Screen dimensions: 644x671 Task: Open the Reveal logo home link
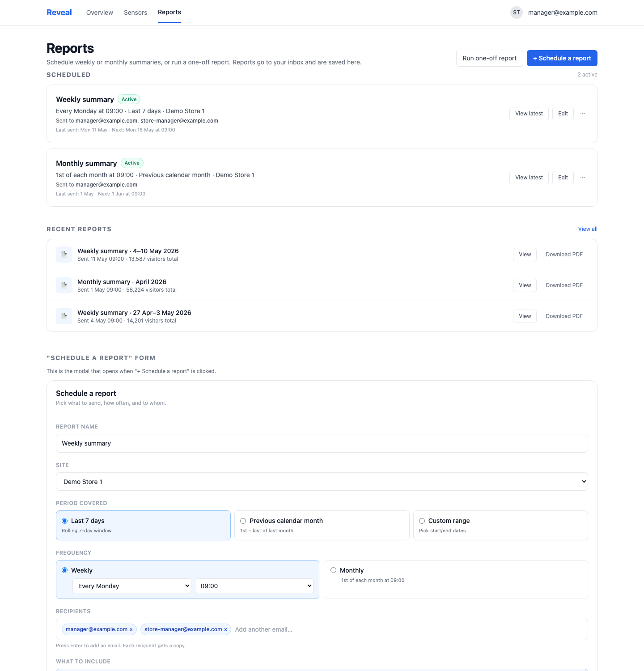[59, 13]
